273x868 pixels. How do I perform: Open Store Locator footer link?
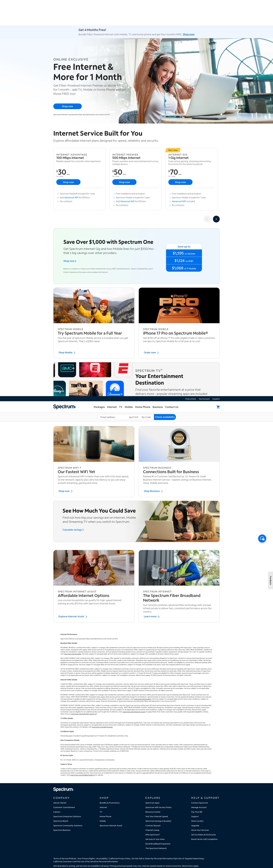(x=197, y=821)
